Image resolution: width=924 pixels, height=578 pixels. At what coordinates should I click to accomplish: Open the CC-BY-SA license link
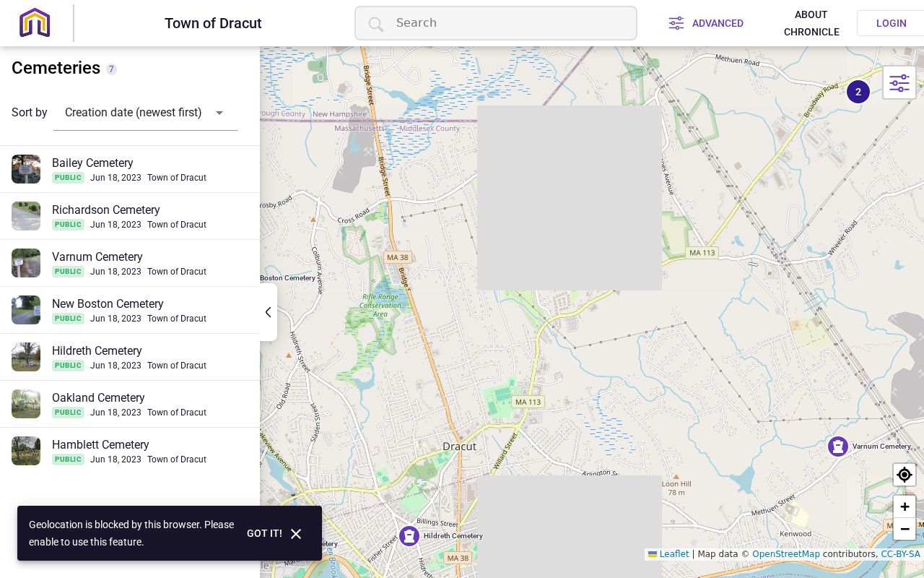tap(900, 554)
